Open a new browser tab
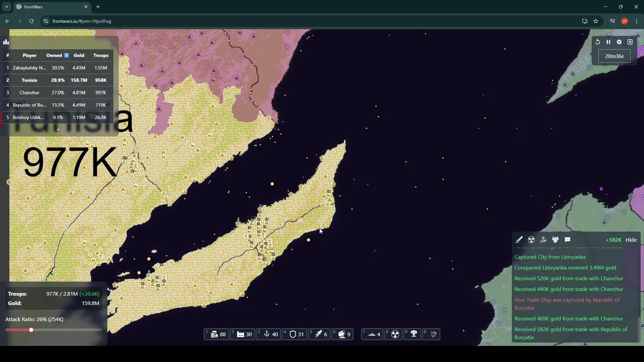Image resolution: width=644 pixels, height=362 pixels. (x=98, y=7)
